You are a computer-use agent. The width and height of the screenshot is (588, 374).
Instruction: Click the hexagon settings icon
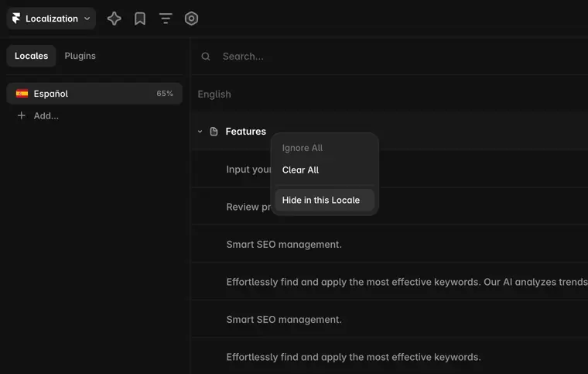pos(191,19)
